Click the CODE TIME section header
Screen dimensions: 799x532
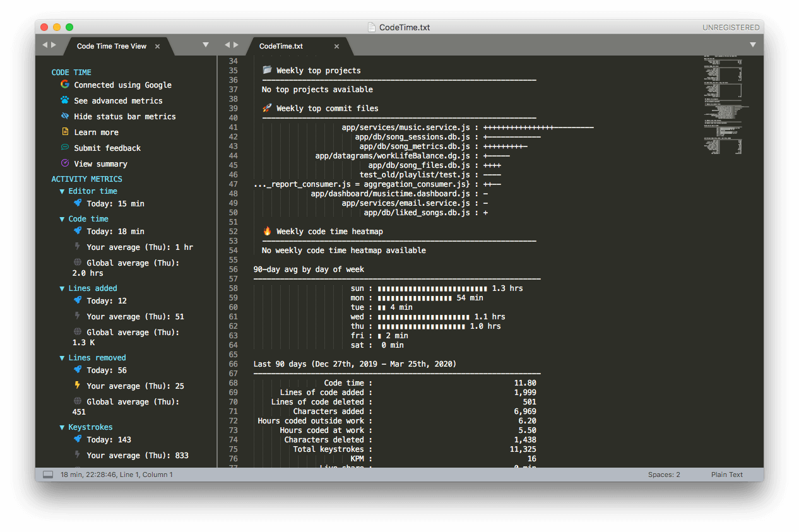pyautogui.click(x=71, y=73)
